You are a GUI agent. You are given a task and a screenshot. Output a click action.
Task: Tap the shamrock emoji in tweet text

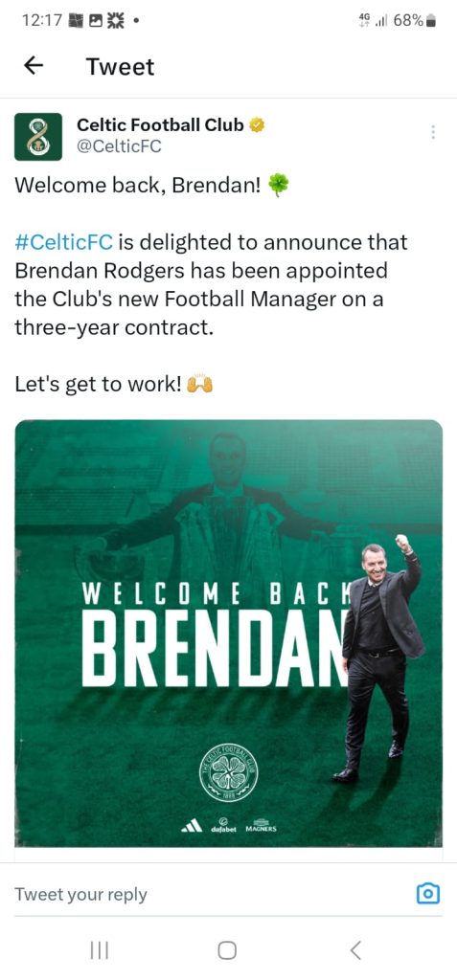279,186
